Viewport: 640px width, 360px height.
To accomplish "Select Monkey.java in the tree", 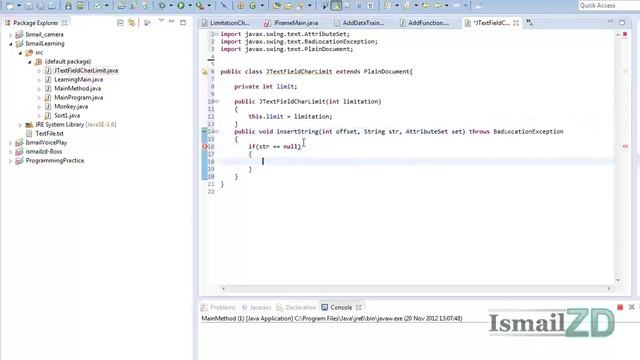I will (67, 107).
